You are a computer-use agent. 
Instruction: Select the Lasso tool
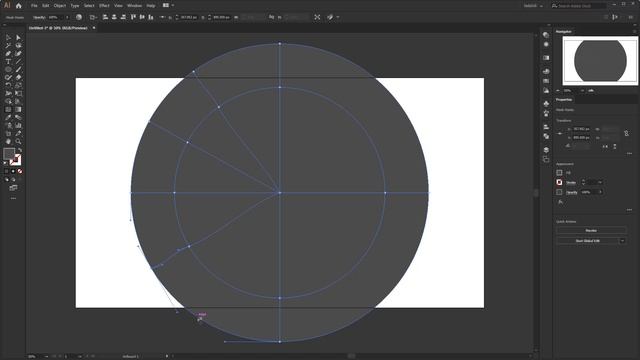point(18,45)
